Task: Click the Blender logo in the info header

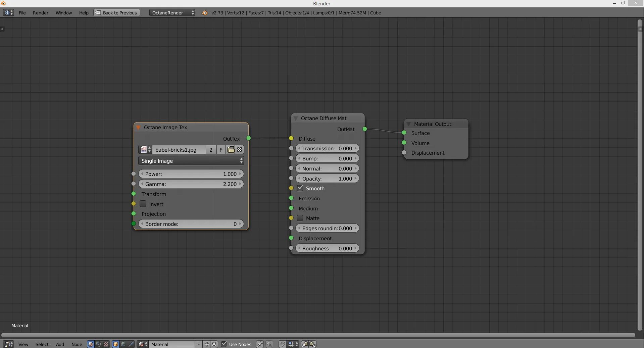Action: tap(204, 13)
